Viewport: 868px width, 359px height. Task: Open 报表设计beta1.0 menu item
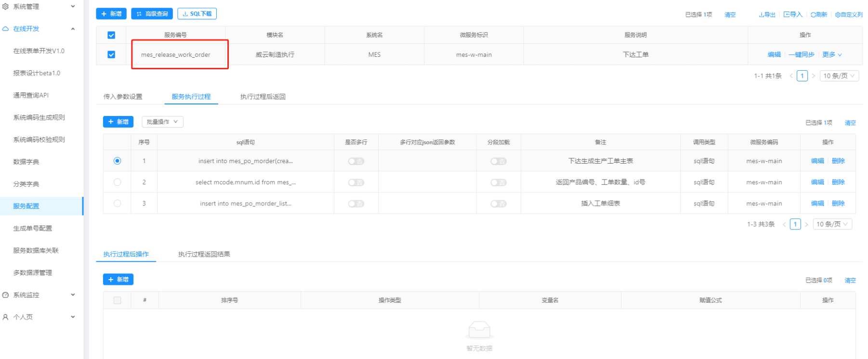(x=37, y=73)
